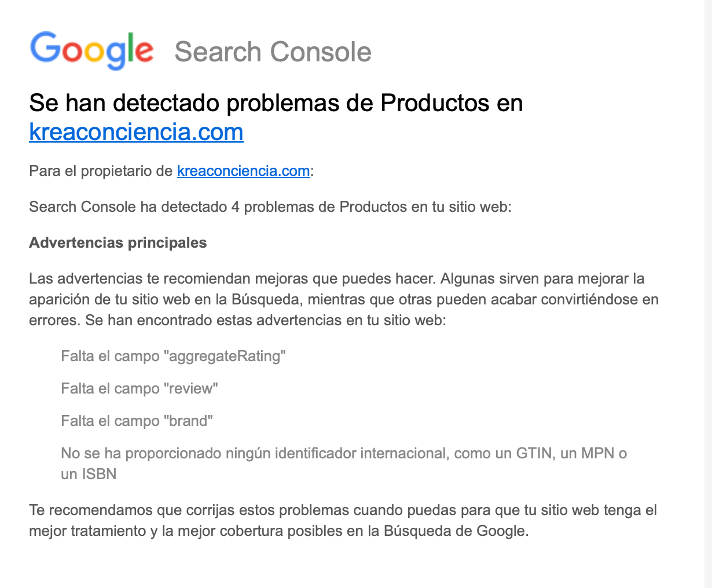Image resolution: width=712 pixels, height=588 pixels.
Task: Select the missing 'review' field warning
Action: tap(140, 388)
